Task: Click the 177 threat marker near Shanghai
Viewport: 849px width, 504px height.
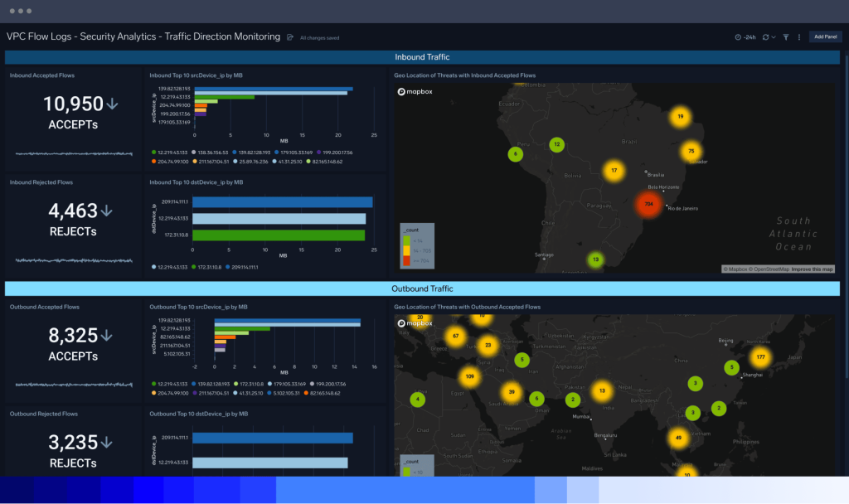Action: [x=760, y=356]
